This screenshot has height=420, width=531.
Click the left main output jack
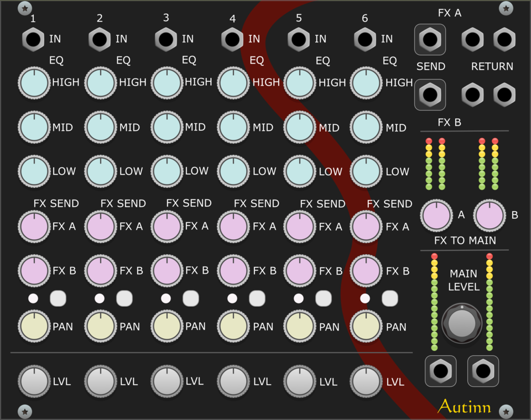pyautogui.click(x=441, y=371)
